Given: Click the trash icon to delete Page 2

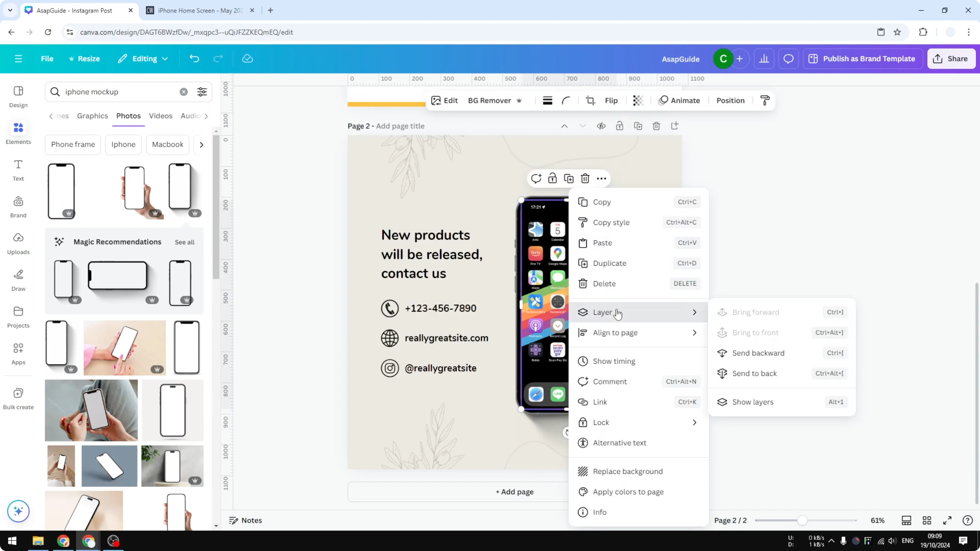Looking at the screenshot, I should pos(656,125).
